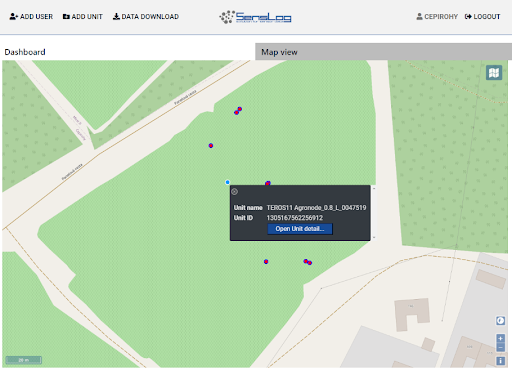Click Add User in top bar
512x375 pixels.
tap(31, 16)
